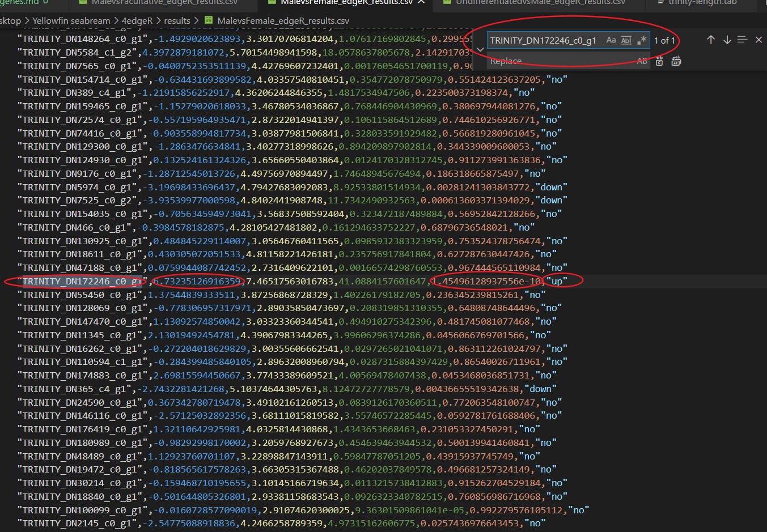The height and width of the screenshot is (532, 767).
Task: Click gene ID TRINITY_DN148264_c0_g1
Action: coord(82,39)
